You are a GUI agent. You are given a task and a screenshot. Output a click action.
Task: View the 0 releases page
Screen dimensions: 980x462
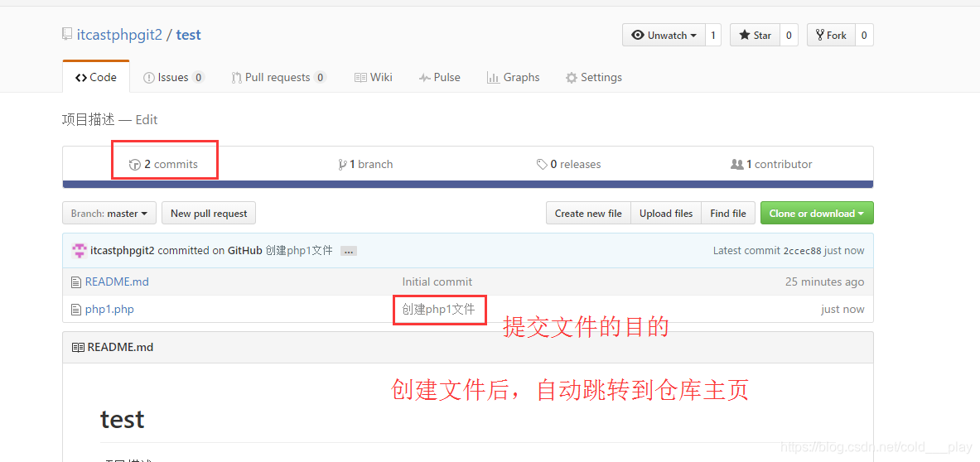coord(569,164)
